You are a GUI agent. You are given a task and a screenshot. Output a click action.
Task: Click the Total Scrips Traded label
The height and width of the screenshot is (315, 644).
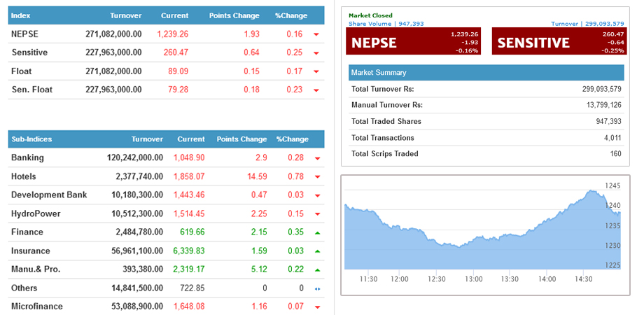point(385,153)
